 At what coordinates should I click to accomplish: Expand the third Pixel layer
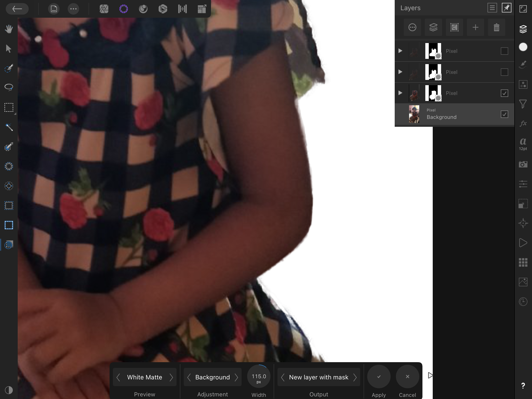[x=400, y=93]
